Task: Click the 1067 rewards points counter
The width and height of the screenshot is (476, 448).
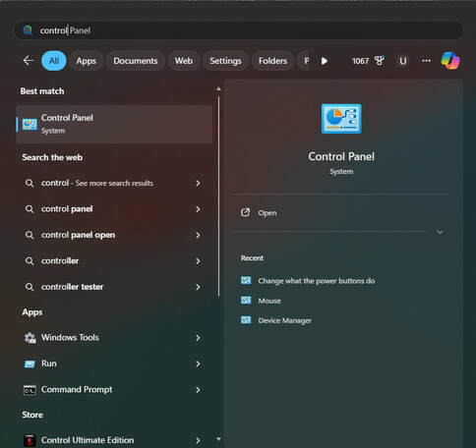Action: coord(360,61)
